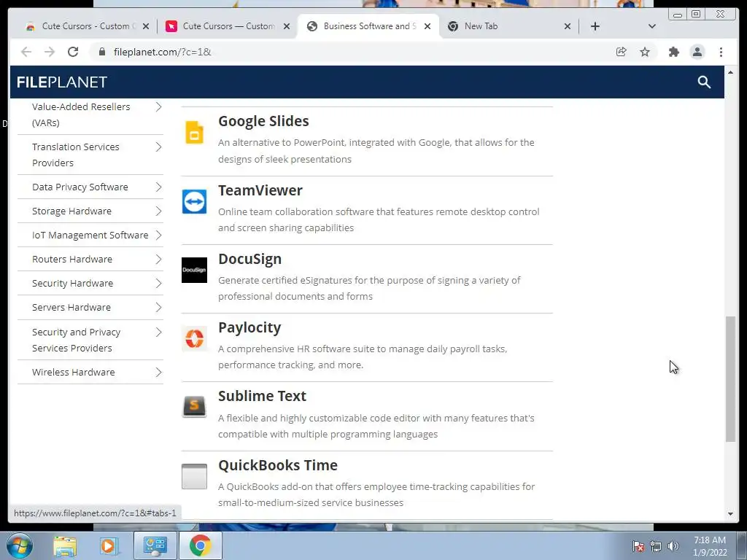
Task: Open a new browser tab
Action: (x=595, y=26)
